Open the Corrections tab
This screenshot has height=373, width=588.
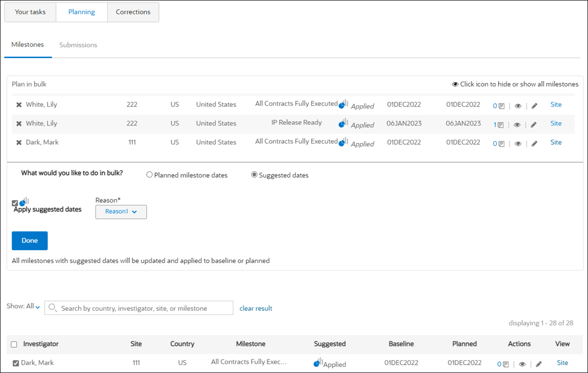coord(133,12)
